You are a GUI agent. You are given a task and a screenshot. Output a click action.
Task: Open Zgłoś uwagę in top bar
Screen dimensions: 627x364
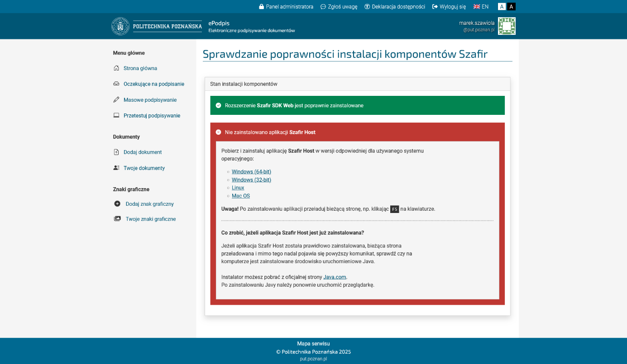tap(339, 7)
